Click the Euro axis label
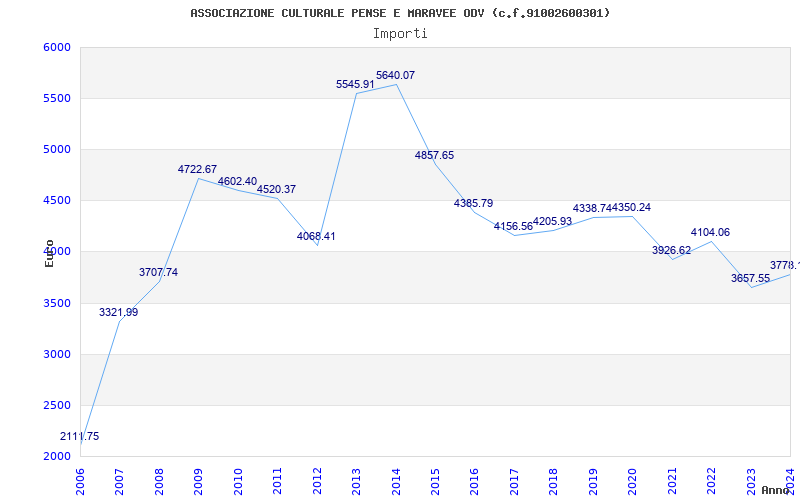 (x=49, y=253)
